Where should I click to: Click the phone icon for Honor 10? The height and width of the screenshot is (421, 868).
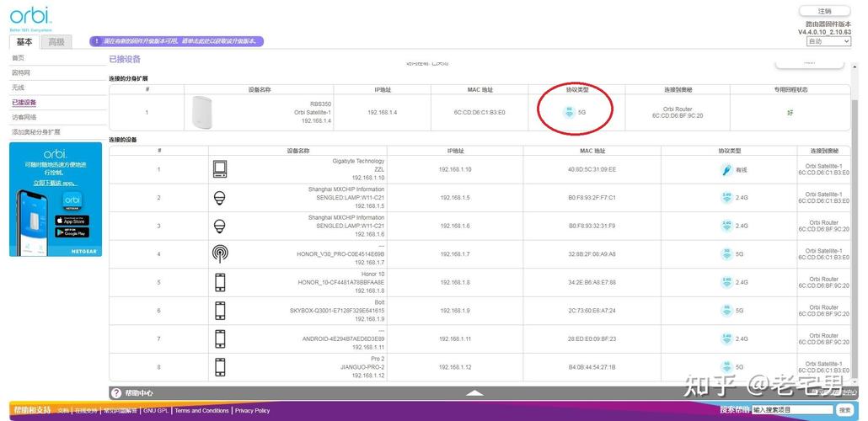click(220, 283)
